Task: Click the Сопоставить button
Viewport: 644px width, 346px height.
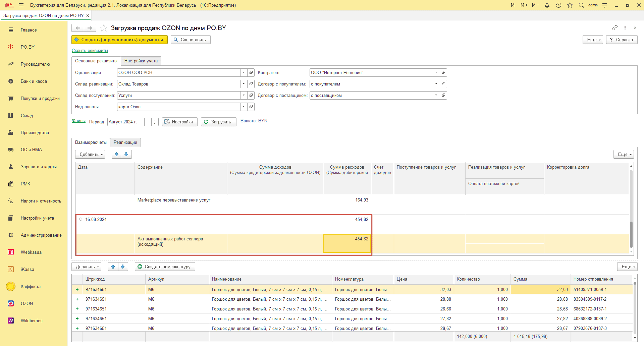Action: [x=191, y=40]
